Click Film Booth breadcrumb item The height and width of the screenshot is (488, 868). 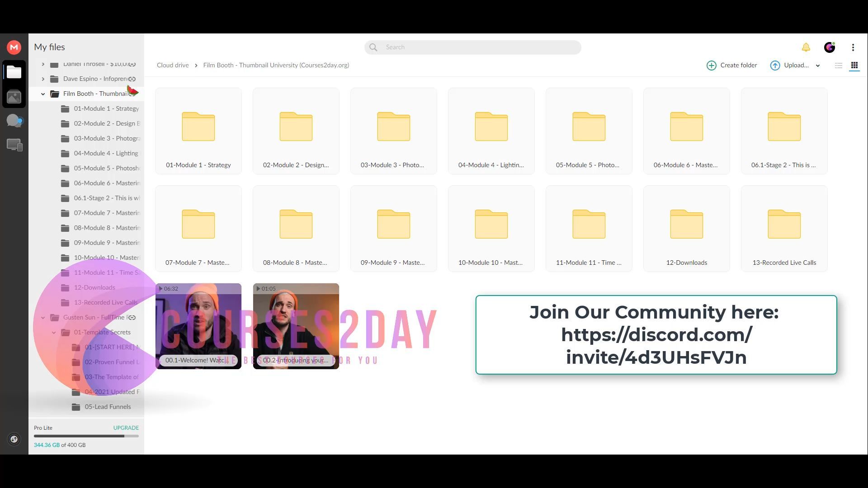[276, 65]
